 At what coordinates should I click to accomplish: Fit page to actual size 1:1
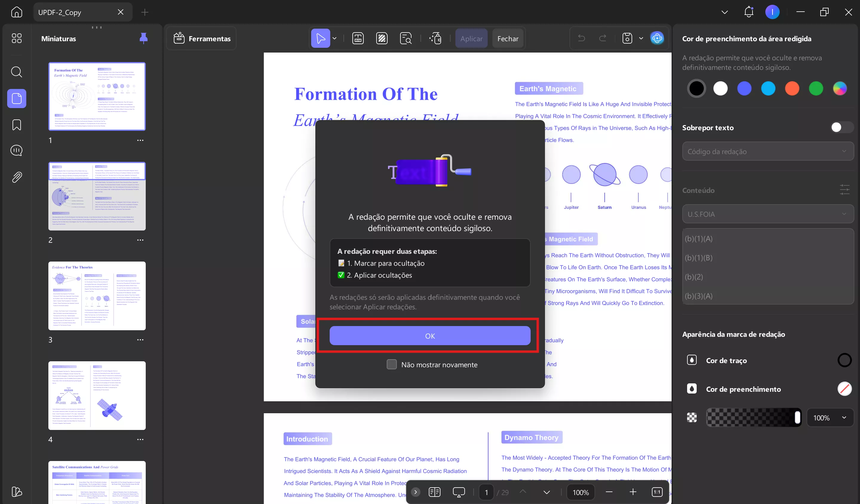tap(657, 492)
